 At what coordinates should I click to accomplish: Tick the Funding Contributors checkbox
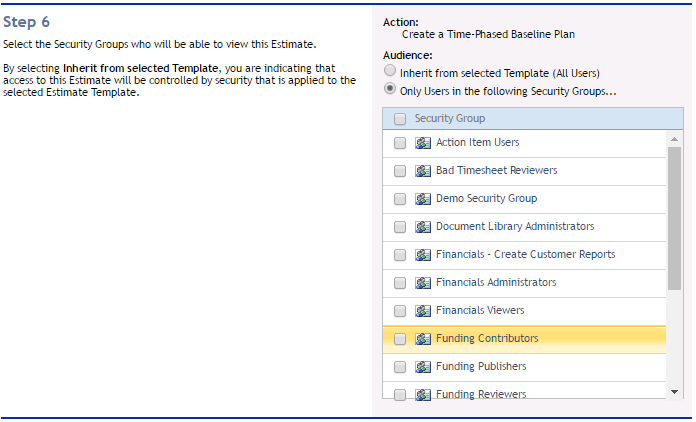pos(400,339)
